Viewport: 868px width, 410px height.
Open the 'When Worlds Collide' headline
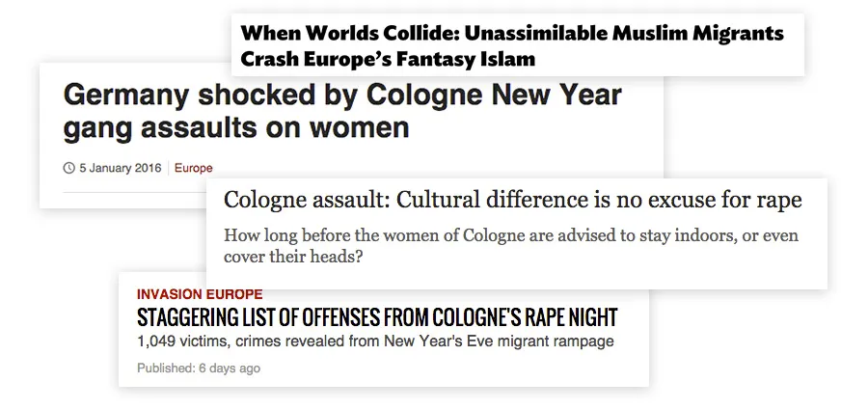(x=512, y=45)
